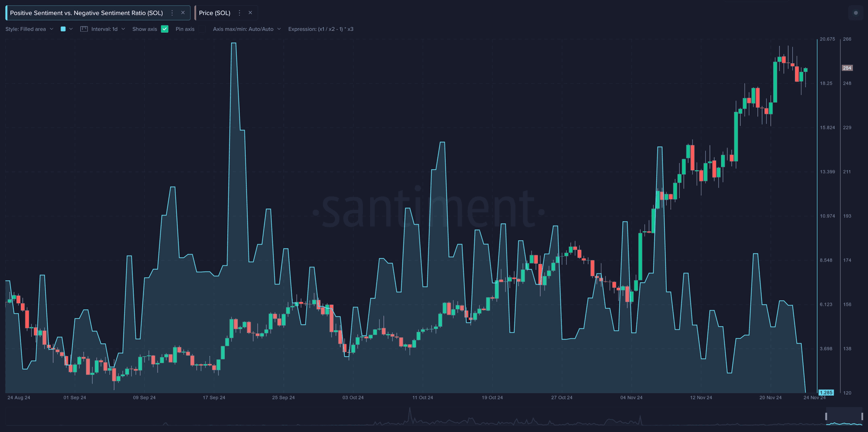Click the left handle of the range brush
Viewport: 868px width, 432px height.
click(826, 417)
